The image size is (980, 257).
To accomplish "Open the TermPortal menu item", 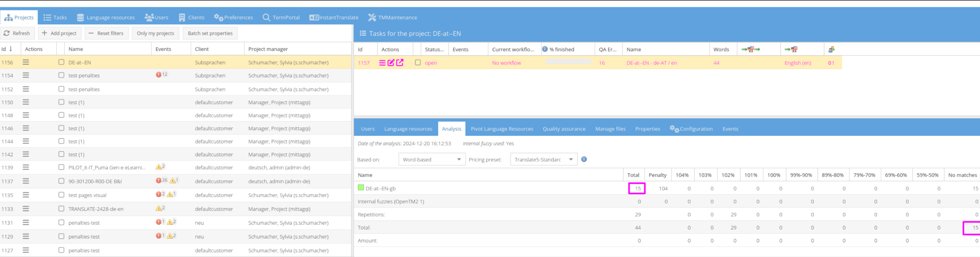I will pos(281,17).
